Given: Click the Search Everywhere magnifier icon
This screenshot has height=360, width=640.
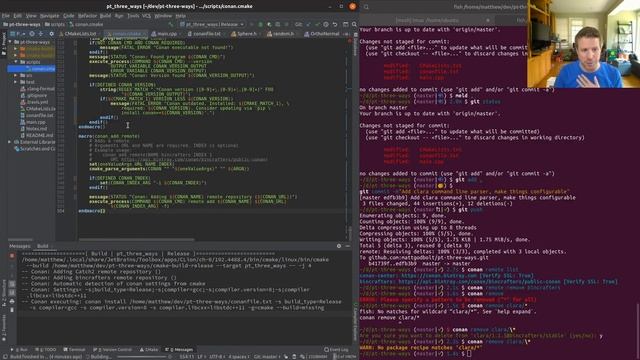Looking at the screenshot, I should point(354,24).
